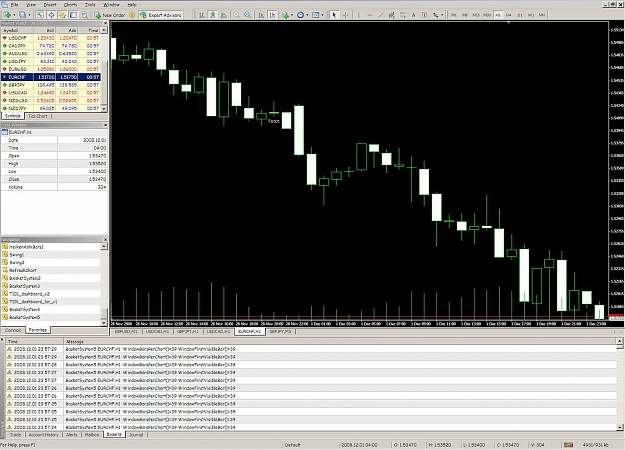Expand the Periods dropdown arrow
625x450 pixels.
307,15
